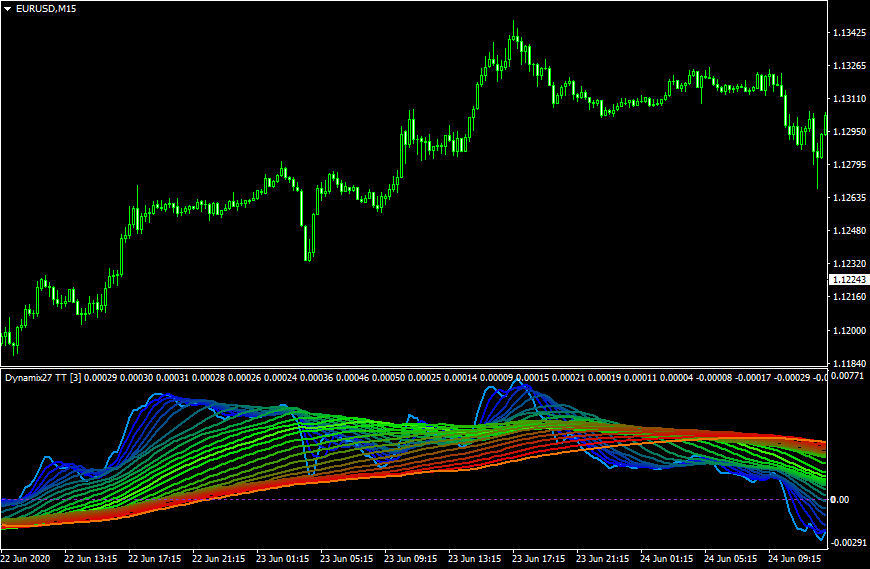Click the triangle arrow beside EURUSD,M15
This screenshot has width=870, height=569.
8,9
